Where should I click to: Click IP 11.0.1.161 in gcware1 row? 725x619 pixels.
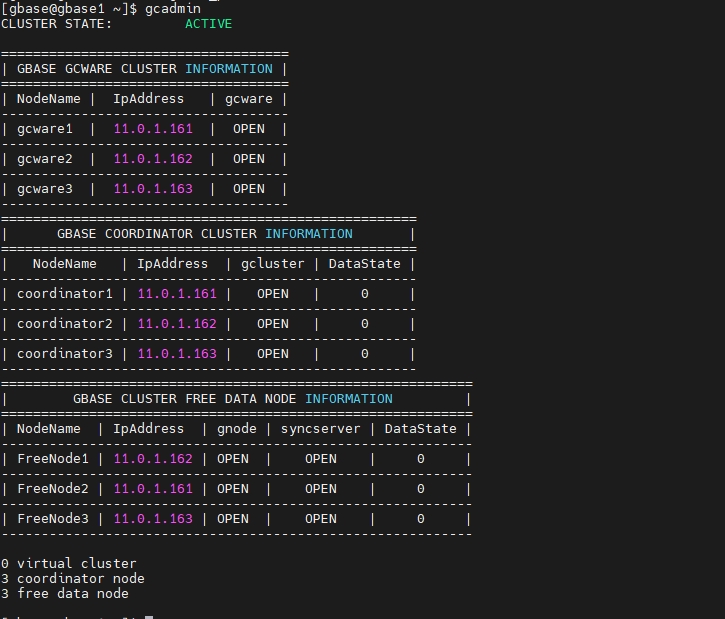[153, 129]
